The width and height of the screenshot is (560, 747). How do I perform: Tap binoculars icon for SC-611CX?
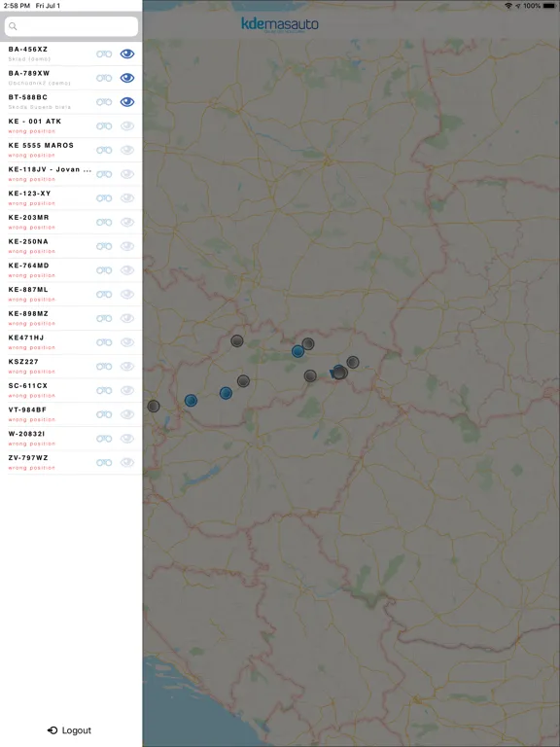(x=104, y=391)
